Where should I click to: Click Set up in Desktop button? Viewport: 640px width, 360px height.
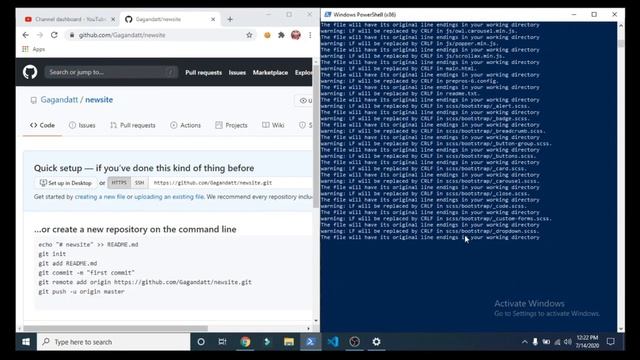pos(66,183)
